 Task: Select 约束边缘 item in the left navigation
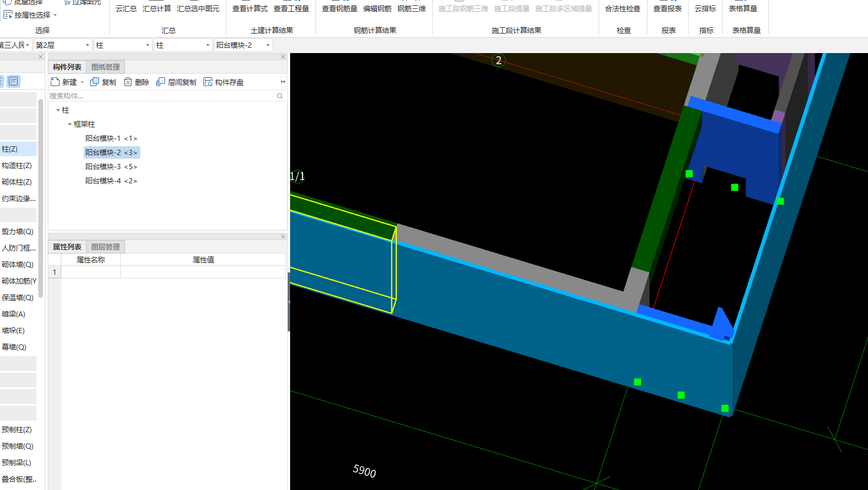18,199
